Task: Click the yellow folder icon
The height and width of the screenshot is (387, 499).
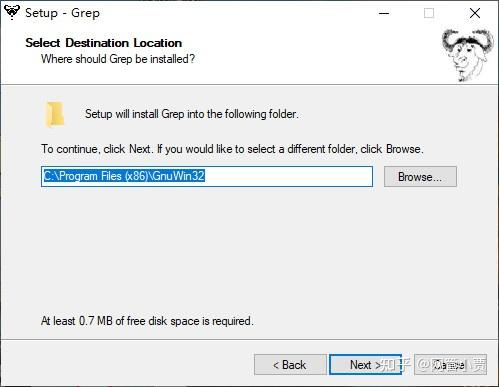Action: point(54,114)
